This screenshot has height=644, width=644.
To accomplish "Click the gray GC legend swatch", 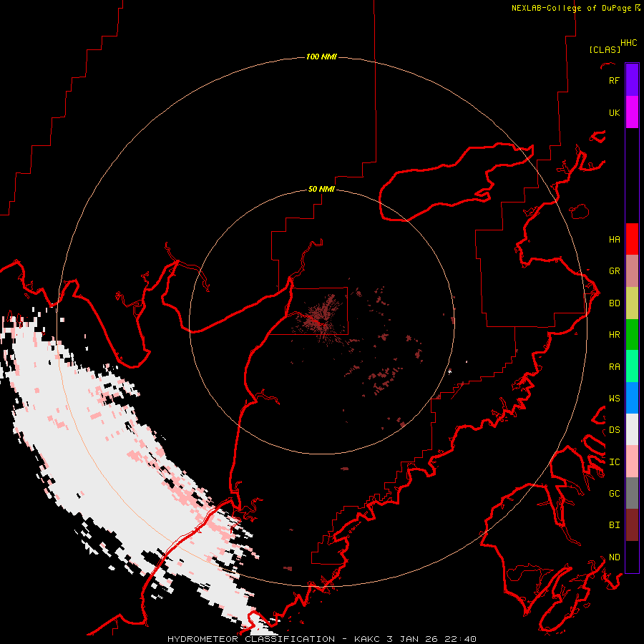I will coord(632,493).
